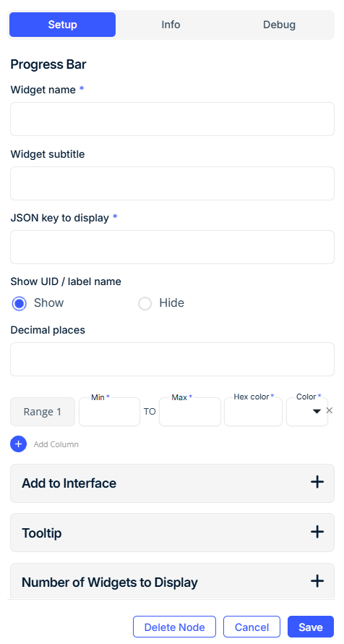
Task: Click the Delete Node button
Action: click(174, 627)
